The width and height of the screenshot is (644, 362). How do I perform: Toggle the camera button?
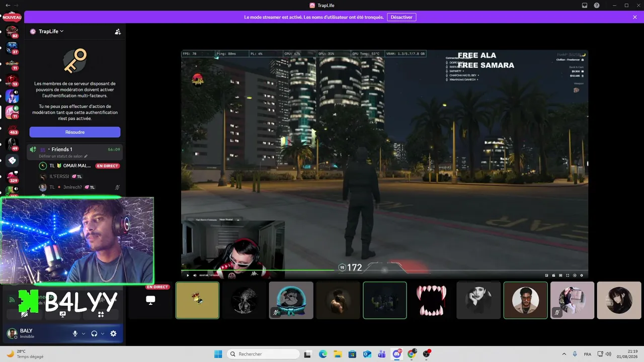click(24, 314)
